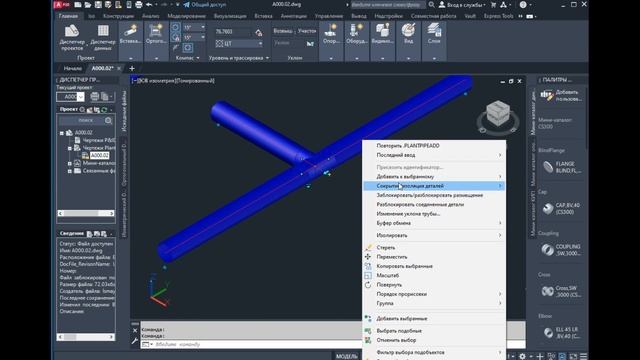Switch to the Главная ribbon tab
640x360 pixels.
[68, 16]
